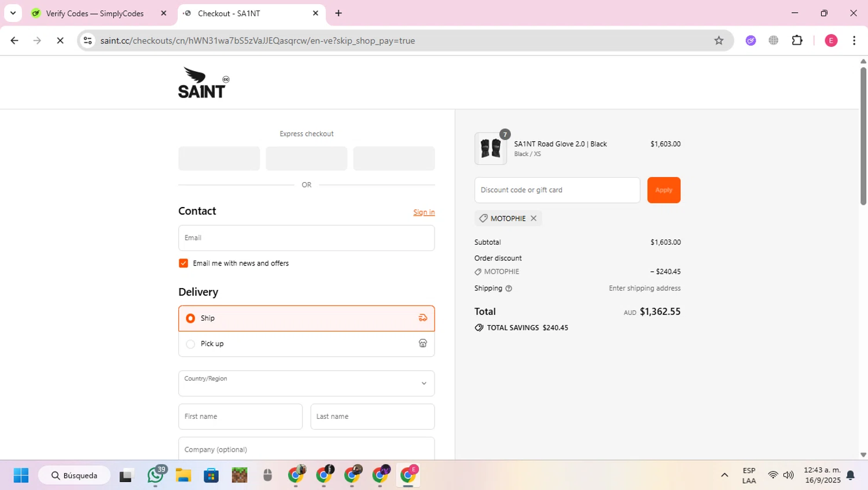
Task: Click the store icon in Pick up option
Action: 423,343
